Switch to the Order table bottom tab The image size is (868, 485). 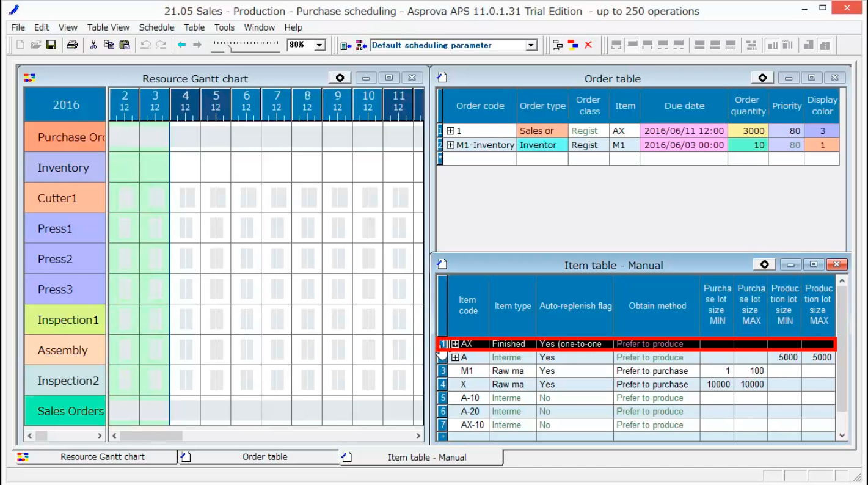tap(259, 457)
